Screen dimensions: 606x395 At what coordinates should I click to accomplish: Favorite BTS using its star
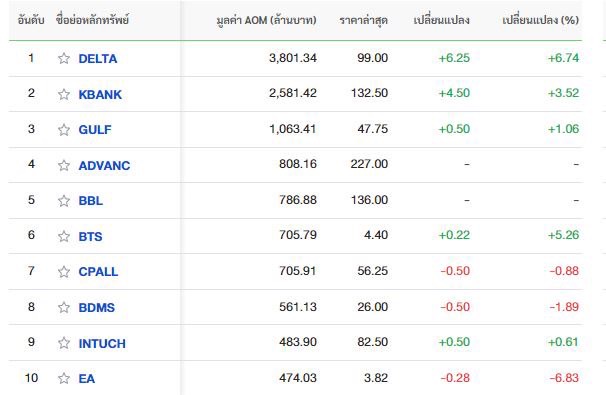point(64,236)
